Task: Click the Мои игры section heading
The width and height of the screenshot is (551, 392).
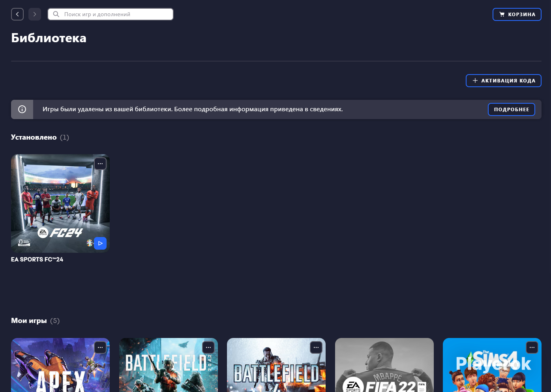Action: (x=29, y=321)
